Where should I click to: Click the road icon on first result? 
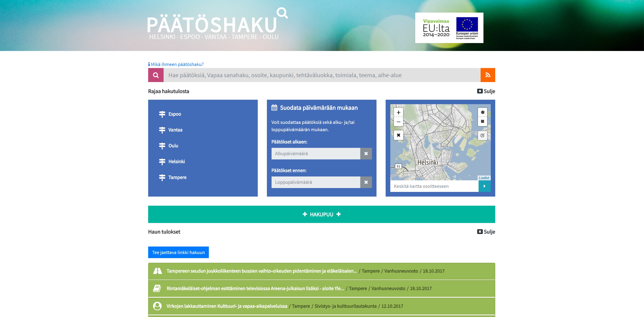157,271
